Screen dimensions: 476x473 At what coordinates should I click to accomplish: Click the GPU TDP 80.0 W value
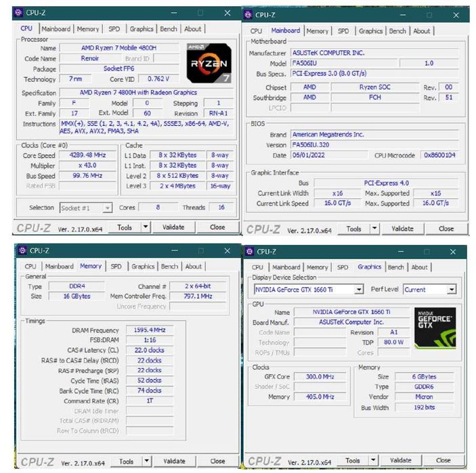click(x=393, y=342)
